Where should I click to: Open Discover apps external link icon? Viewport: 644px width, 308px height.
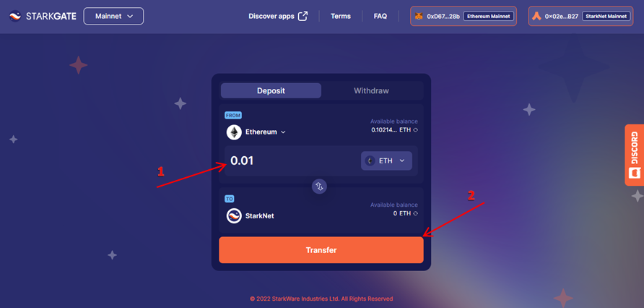[303, 16]
